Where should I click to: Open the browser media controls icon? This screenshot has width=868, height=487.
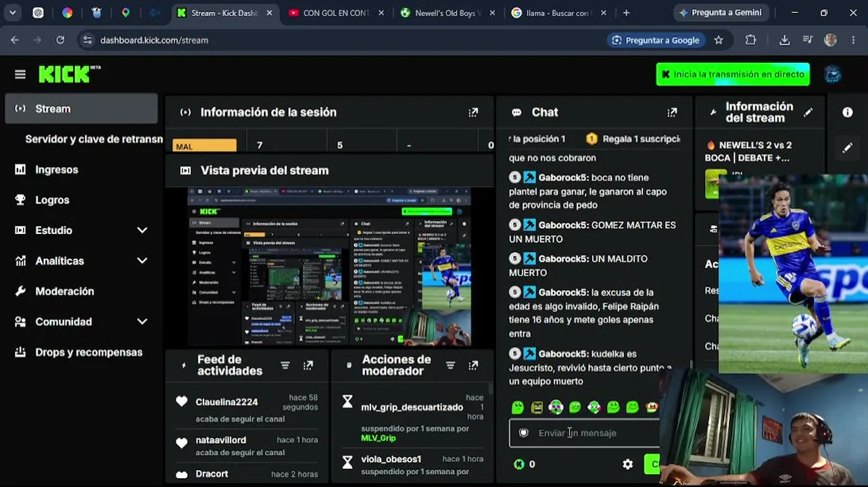(807, 40)
